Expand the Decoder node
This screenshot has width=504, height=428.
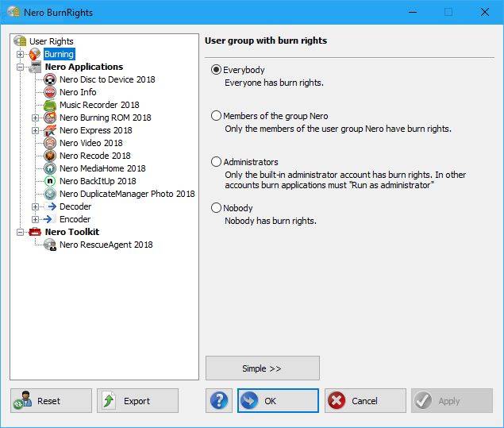pos(35,206)
